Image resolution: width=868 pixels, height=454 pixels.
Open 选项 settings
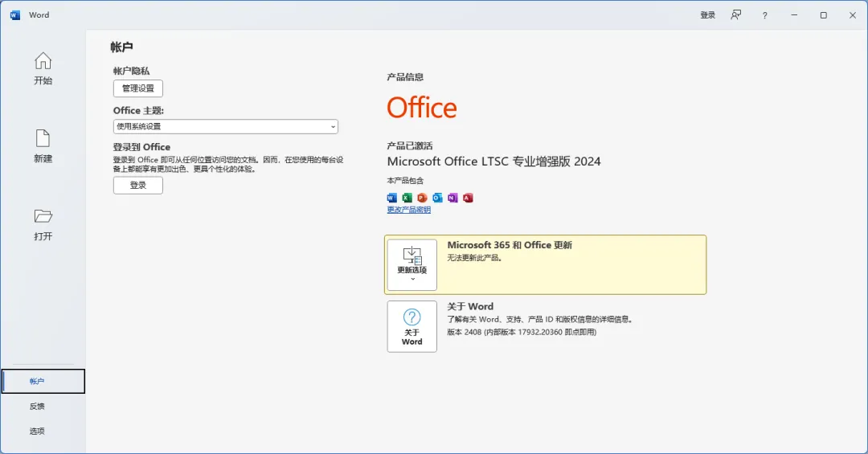(x=37, y=431)
